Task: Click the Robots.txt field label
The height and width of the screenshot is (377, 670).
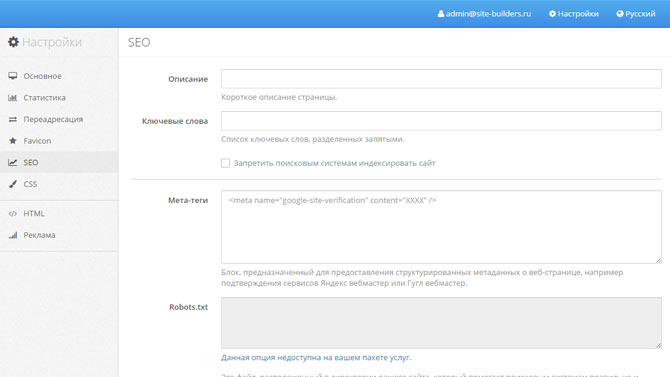Action: point(188,307)
